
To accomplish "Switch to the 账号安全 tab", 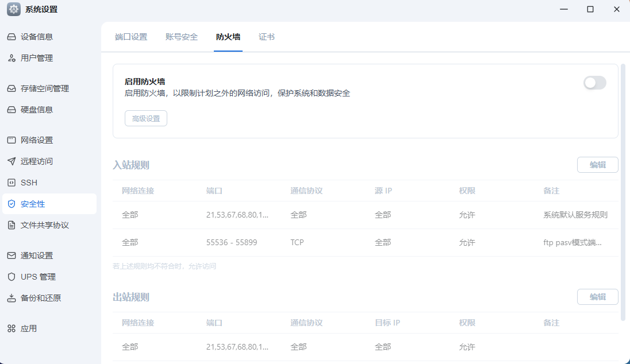I will pos(182,37).
